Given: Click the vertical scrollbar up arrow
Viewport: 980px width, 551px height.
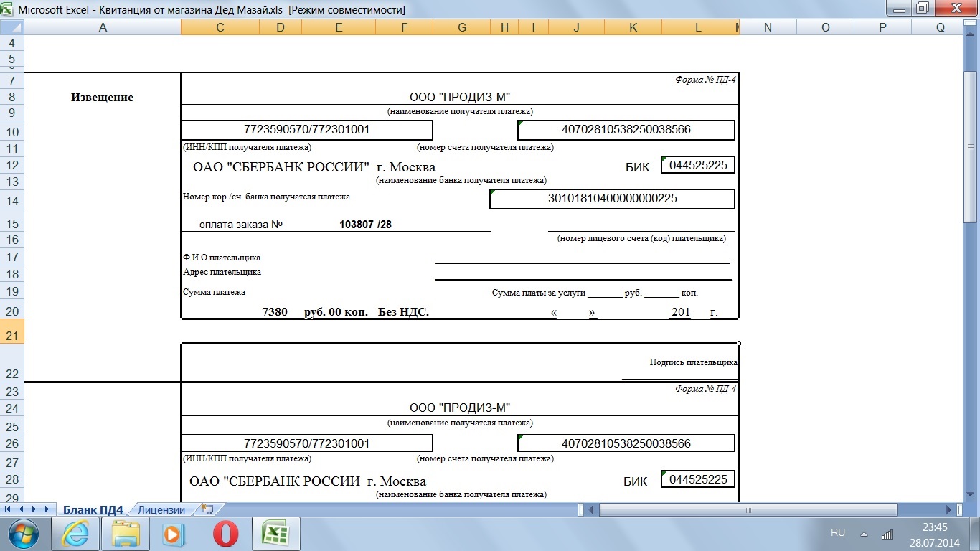Looking at the screenshot, I should (x=970, y=43).
